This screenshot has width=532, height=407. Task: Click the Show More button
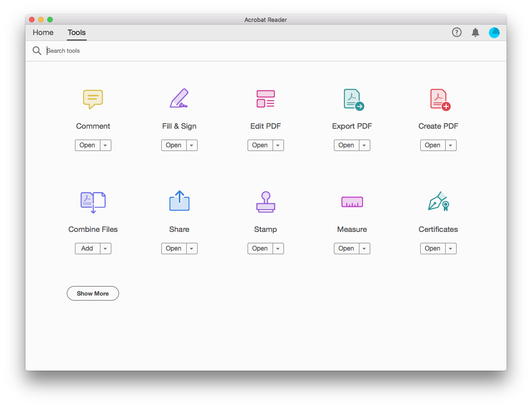coord(93,293)
